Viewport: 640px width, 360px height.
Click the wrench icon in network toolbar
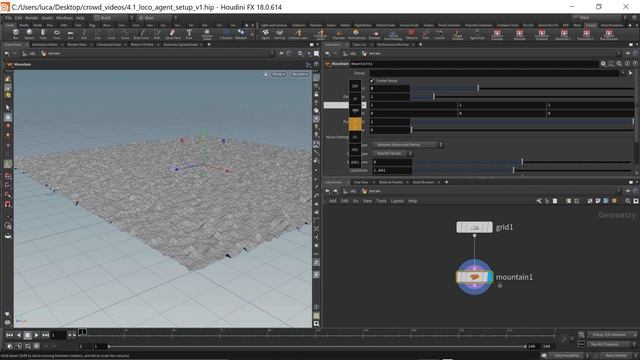coord(539,201)
